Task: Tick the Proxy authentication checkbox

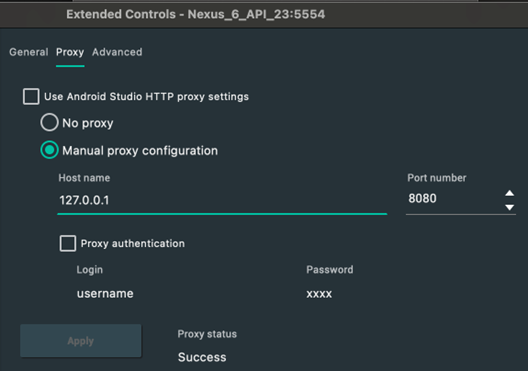Action: click(x=68, y=243)
